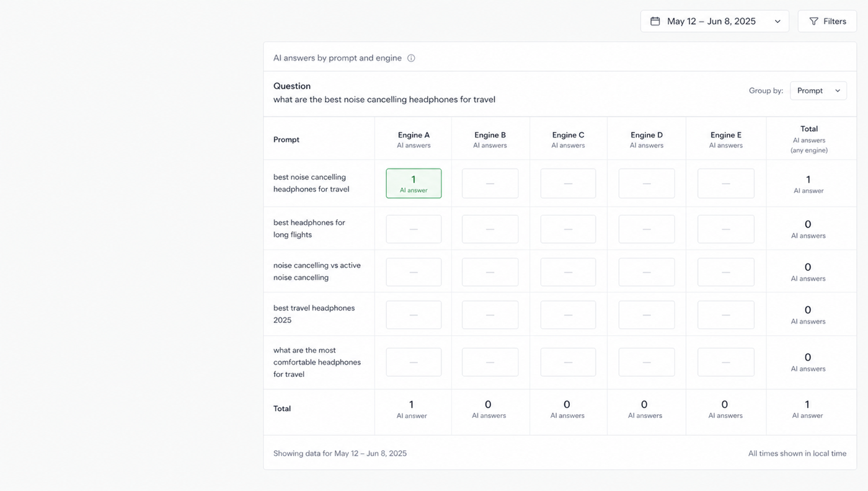868x491 pixels.
Task: Select prompt 'best travel headphones 2025'
Action: pyautogui.click(x=314, y=314)
